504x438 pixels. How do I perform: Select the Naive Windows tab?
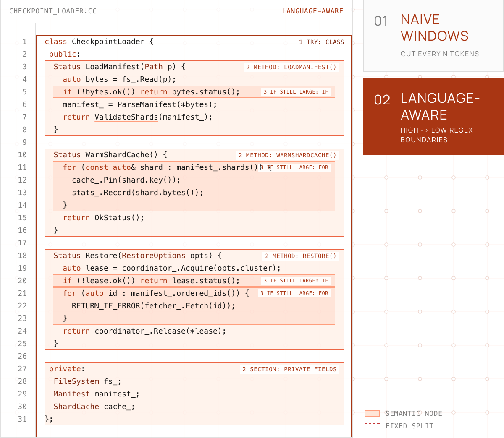[x=433, y=36]
